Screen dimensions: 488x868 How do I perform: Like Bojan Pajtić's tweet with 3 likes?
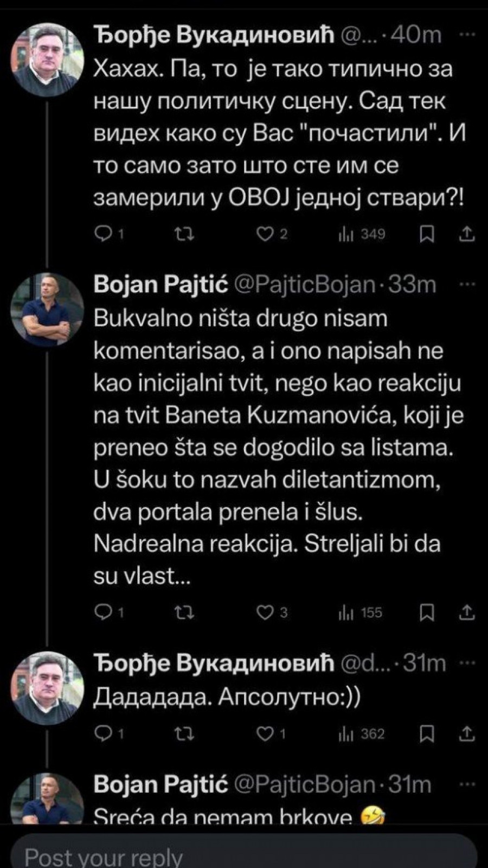tap(265, 612)
